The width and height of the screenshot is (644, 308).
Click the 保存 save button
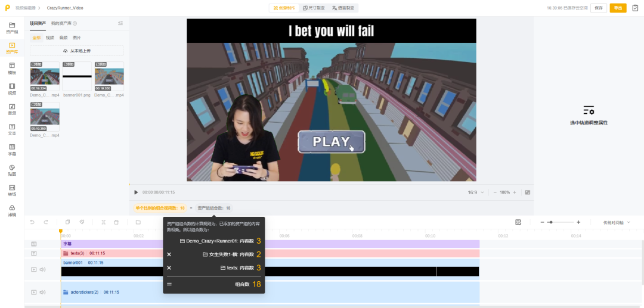(599, 8)
